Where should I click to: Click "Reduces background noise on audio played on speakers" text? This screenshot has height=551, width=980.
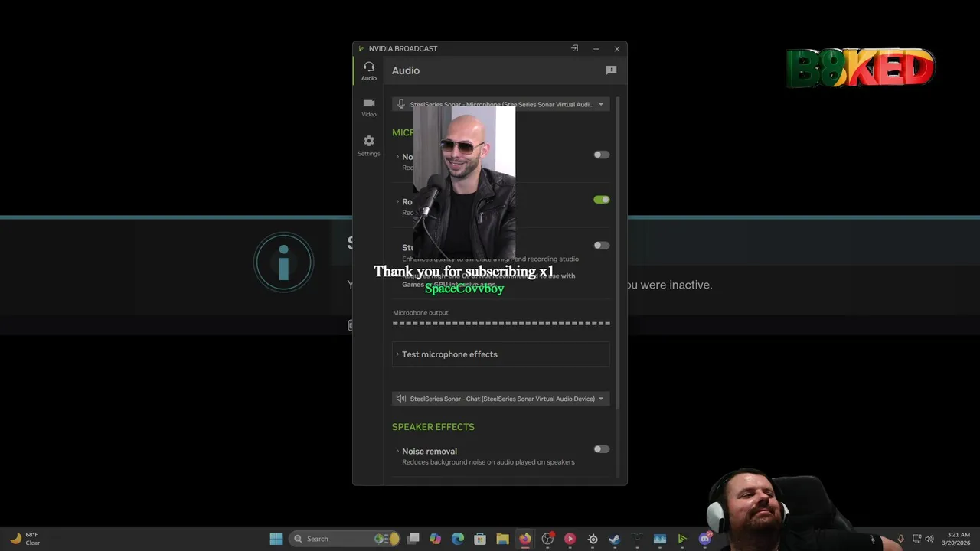coord(488,462)
